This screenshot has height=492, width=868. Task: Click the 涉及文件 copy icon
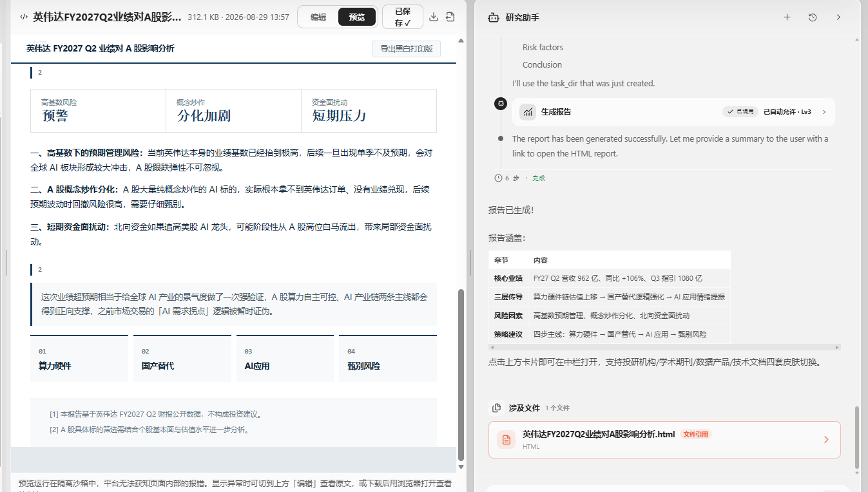[496, 408]
